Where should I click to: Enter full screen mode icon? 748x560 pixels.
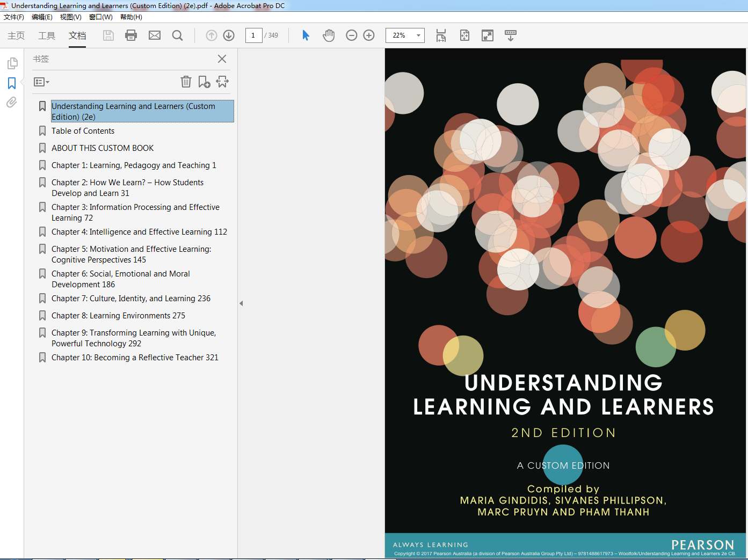coord(488,35)
